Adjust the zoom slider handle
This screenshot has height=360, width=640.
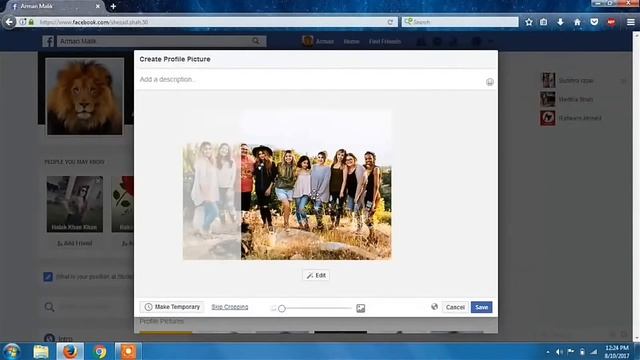[x=282, y=309]
